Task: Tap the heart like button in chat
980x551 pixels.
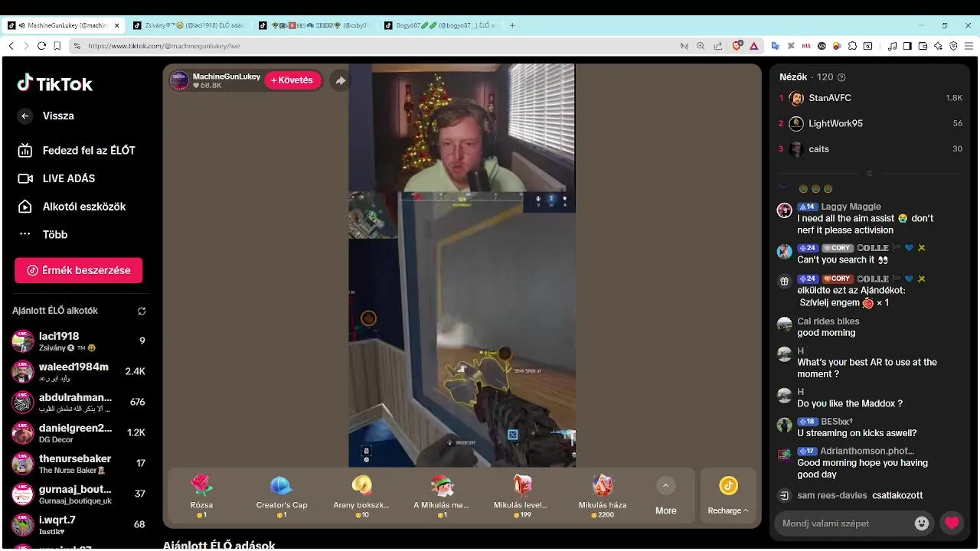Action: pyautogui.click(x=952, y=523)
